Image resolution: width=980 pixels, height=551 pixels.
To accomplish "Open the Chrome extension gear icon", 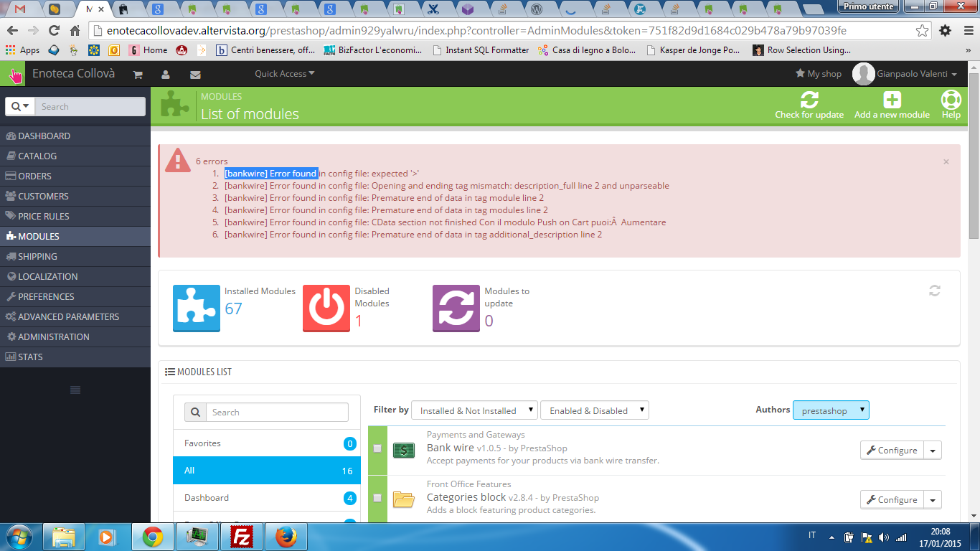I will 946,31.
